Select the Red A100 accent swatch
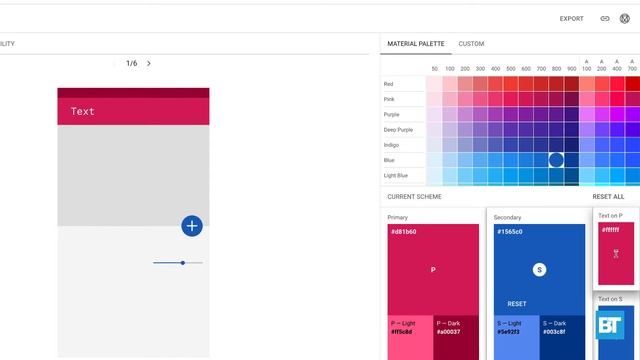 click(587, 84)
